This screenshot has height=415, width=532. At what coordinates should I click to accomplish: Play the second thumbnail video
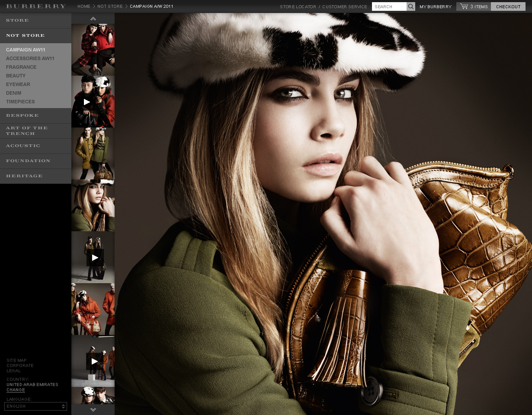point(87,102)
